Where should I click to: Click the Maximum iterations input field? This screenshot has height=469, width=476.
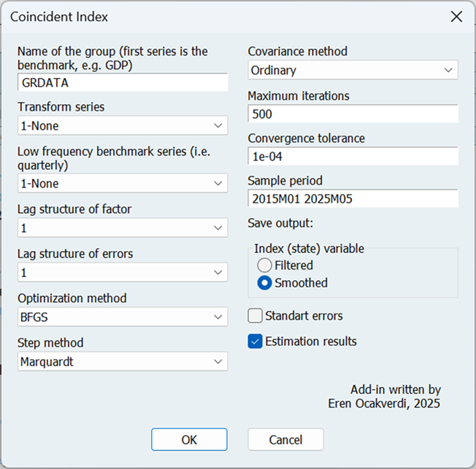tap(353, 115)
